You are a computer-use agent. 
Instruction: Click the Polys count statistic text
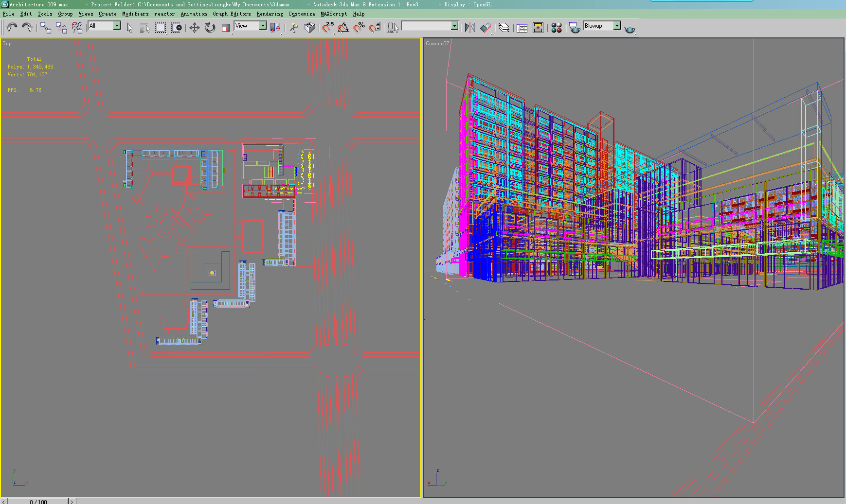[30, 67]
